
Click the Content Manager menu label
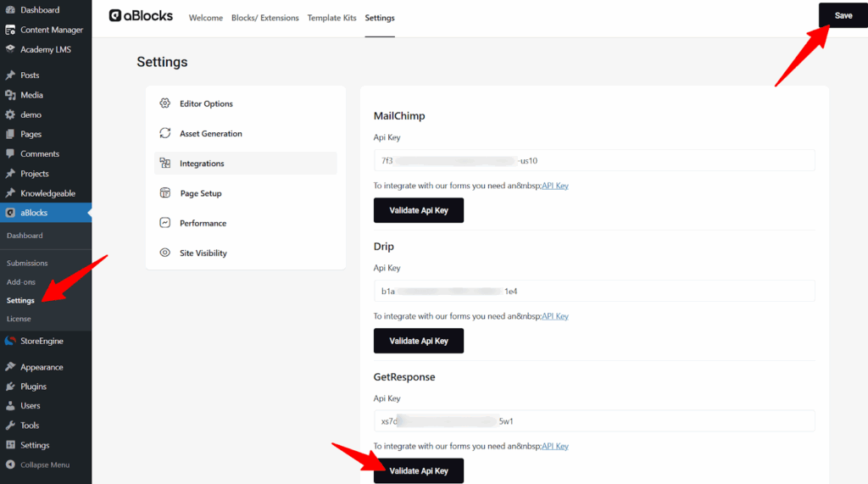click(x=52, y=30)
